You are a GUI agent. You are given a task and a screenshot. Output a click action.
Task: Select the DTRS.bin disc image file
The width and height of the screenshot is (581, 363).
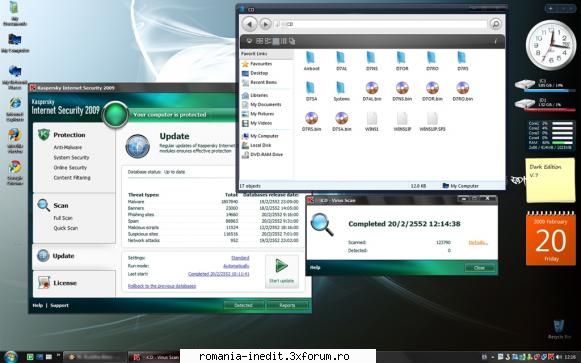(x=311, y=122)
